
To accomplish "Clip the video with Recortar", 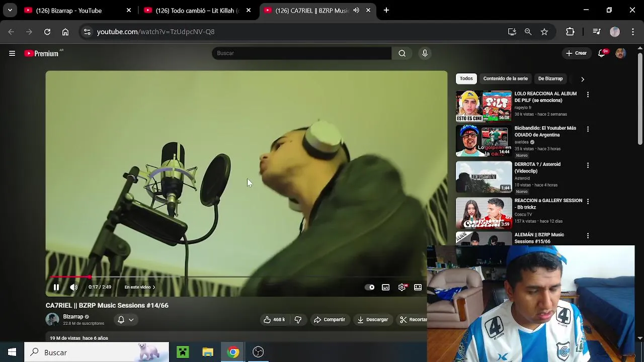I will pos(413,320).
